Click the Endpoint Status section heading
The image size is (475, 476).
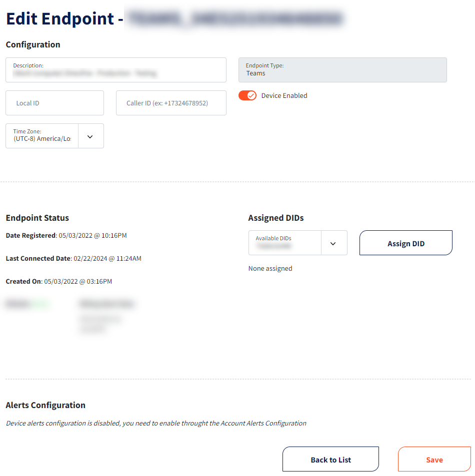pos(37,218)
